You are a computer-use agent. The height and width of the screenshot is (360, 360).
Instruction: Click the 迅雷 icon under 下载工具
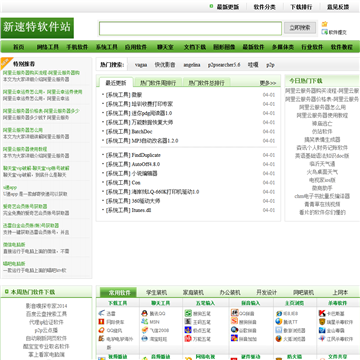(102, 313)
